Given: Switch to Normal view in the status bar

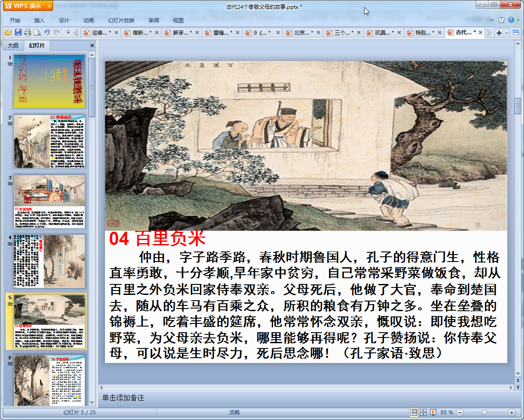Looking at the screenshot, I should tap(414, 412).
